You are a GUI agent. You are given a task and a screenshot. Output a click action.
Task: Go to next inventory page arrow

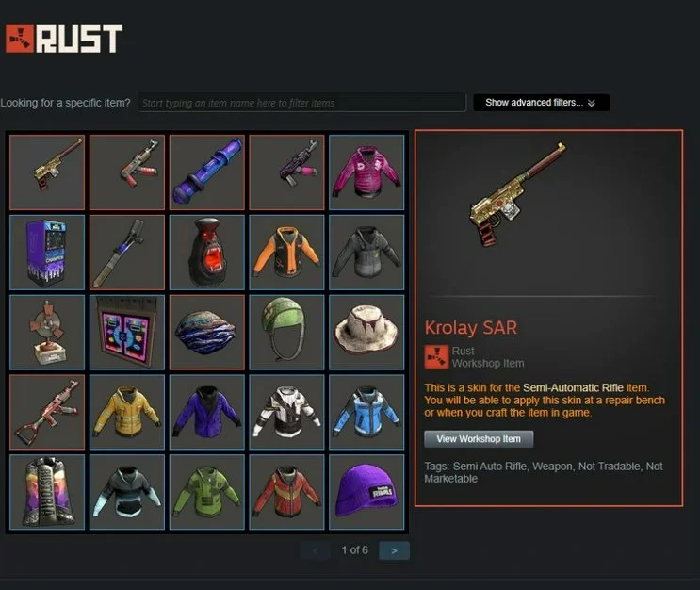tap(394, 550)
